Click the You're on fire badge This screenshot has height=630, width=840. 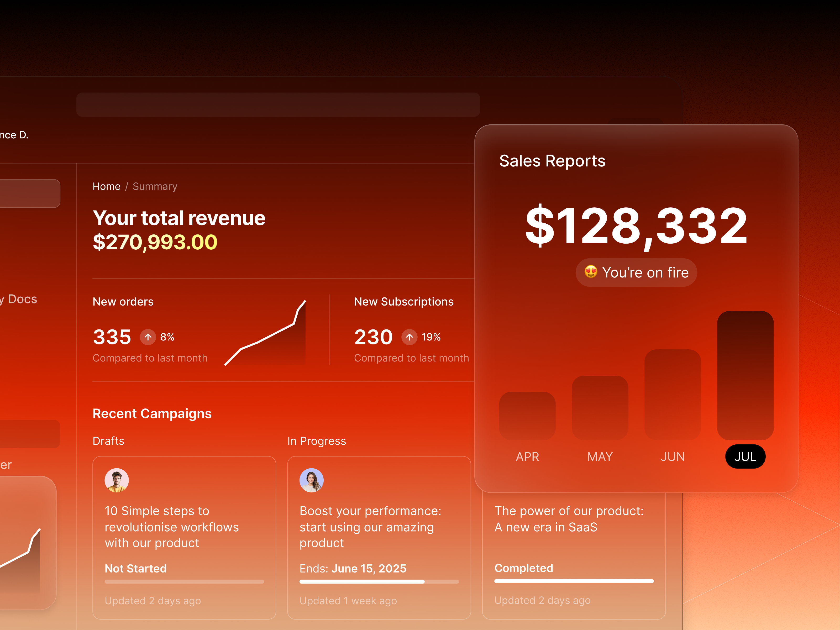pyautogui.click(x=636, y=273)
